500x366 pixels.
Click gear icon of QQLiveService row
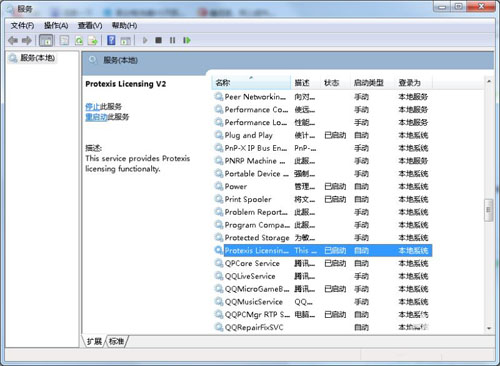point(219,276)
